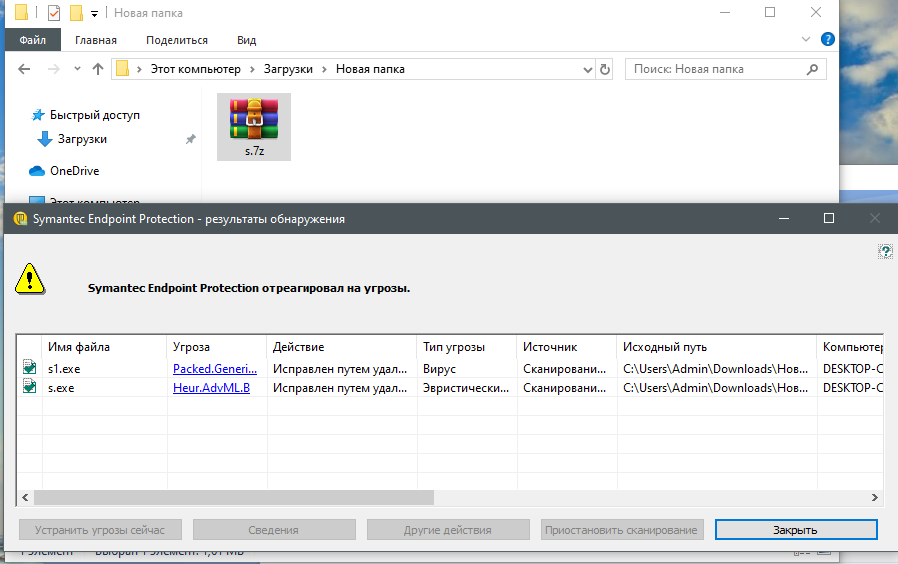
Task: Expand the Explorer ribbon chevron
Action: pos(806,39)
